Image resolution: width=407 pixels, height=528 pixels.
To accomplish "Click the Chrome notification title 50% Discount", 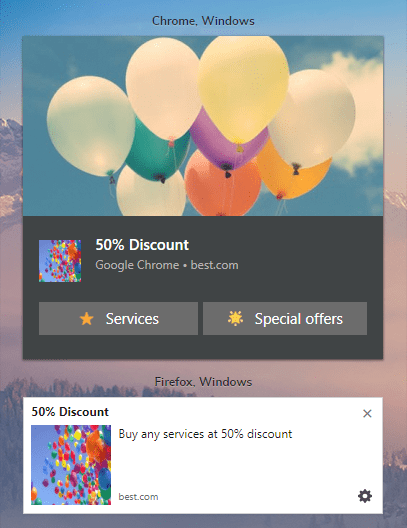I will [142, 245].
